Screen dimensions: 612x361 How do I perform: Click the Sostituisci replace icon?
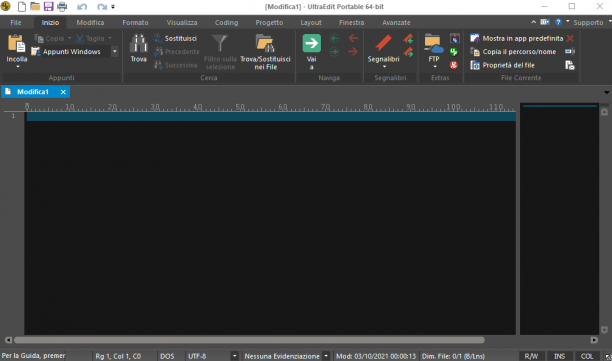tap(158, 38)
